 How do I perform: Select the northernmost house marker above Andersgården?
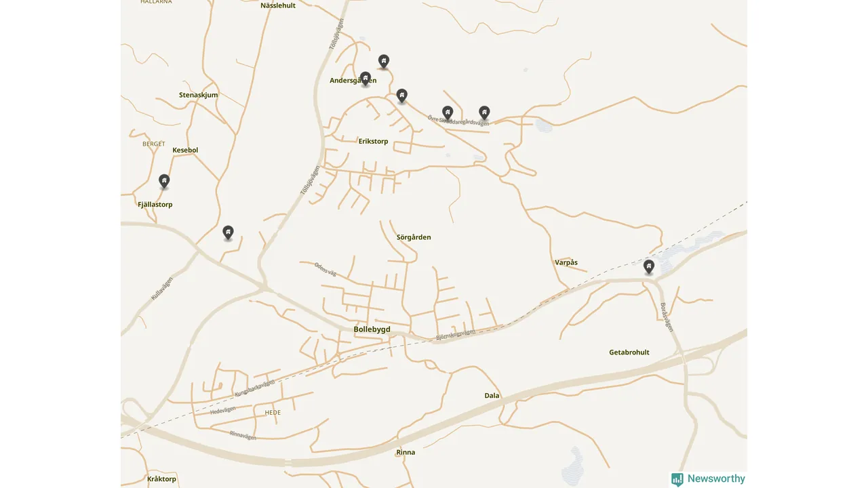[384, 62]
